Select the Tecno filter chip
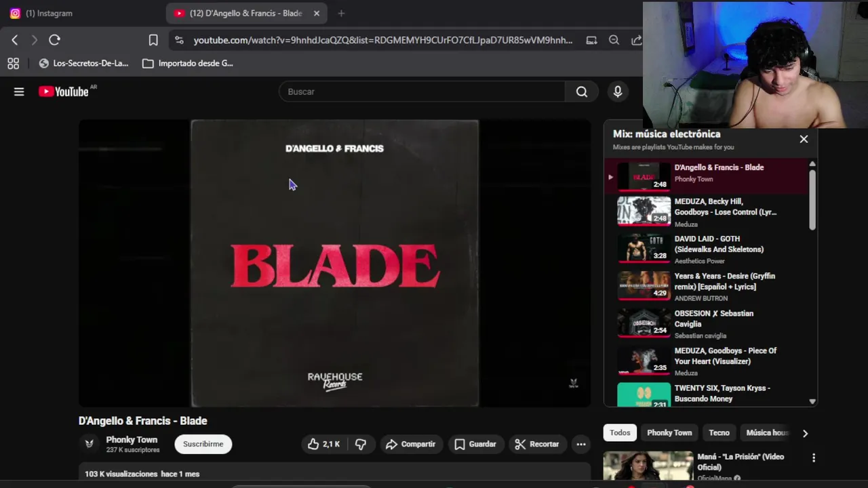 coord(719,432)
